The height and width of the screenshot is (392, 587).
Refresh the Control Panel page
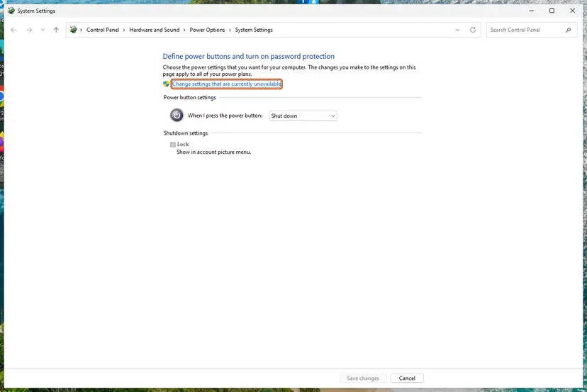473,30
